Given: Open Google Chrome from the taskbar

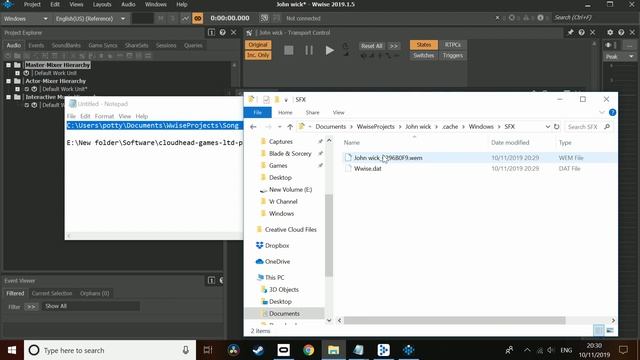Looking at the screenshot, I should click(x=309, y=350).
